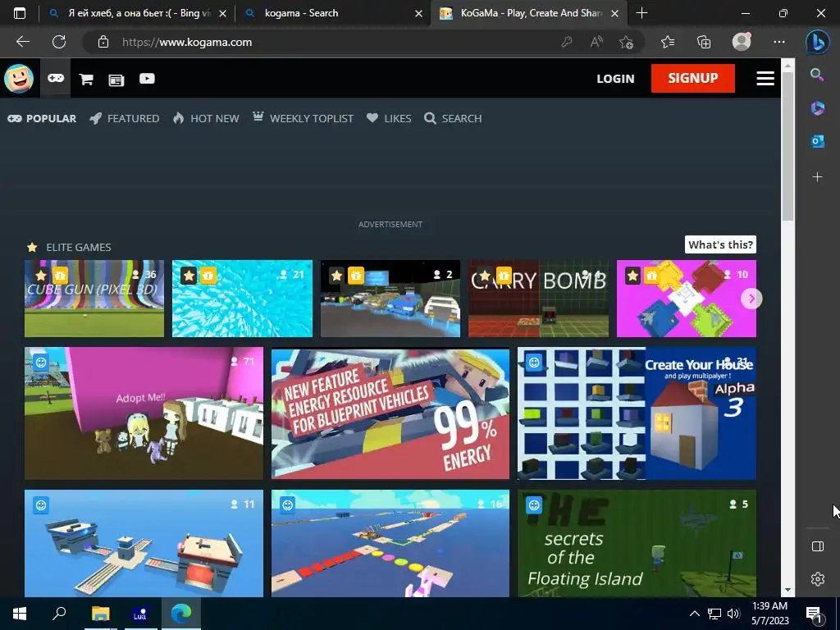Refresh the page with the reload icon
Screen dimensions: 840x630
click(x=59, y=42)
